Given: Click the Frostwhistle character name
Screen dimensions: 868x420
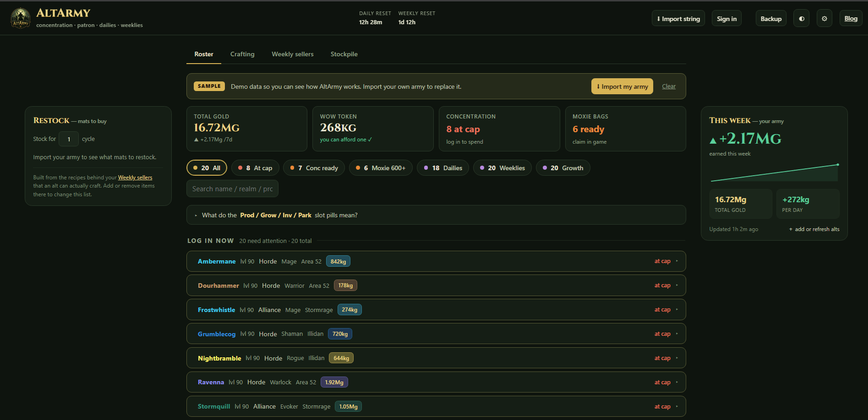Looking at the screenshot, I should coord(216,310).
